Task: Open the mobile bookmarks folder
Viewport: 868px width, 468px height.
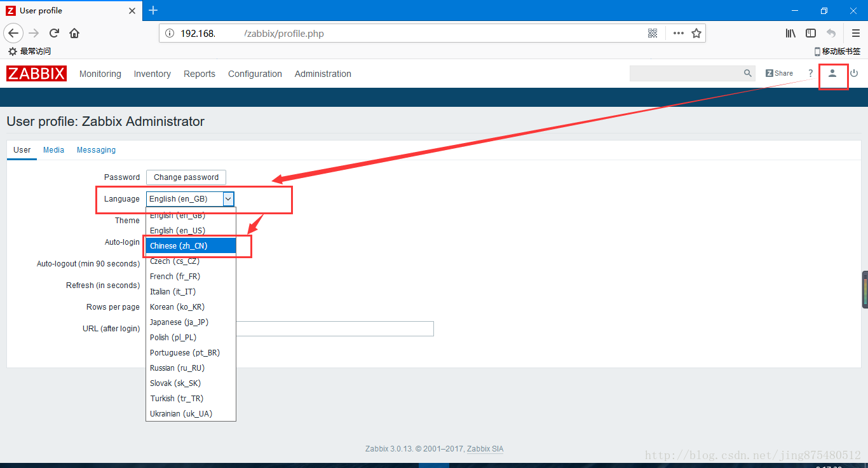Action: point(837,52)
